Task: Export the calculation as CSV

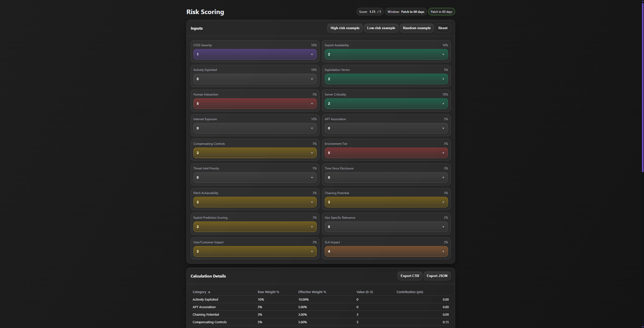Action: 410,276
